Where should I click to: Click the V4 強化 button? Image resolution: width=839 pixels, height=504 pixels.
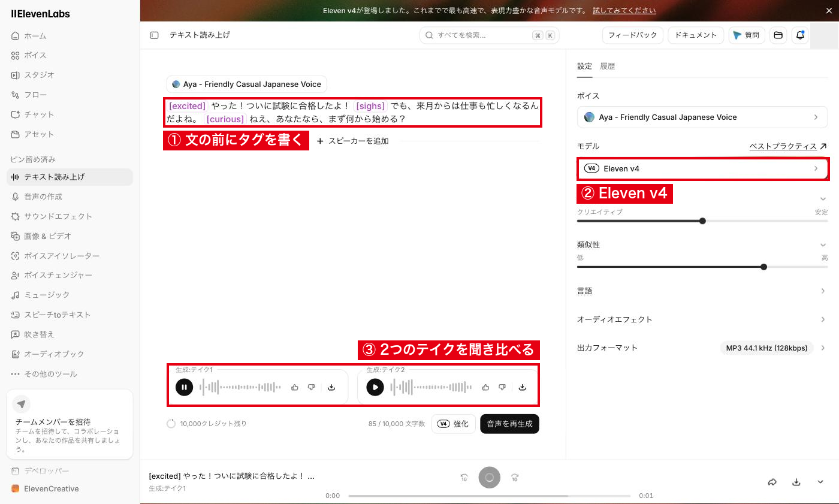point(454,424)
